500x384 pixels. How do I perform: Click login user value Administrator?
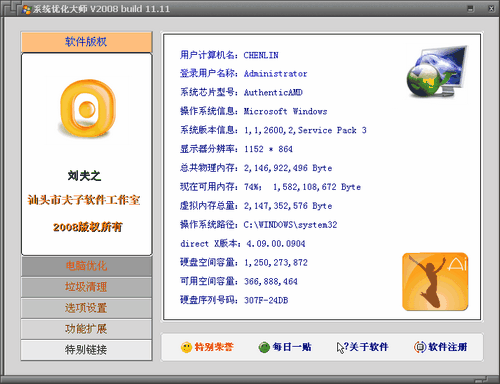tap(276, 74)
